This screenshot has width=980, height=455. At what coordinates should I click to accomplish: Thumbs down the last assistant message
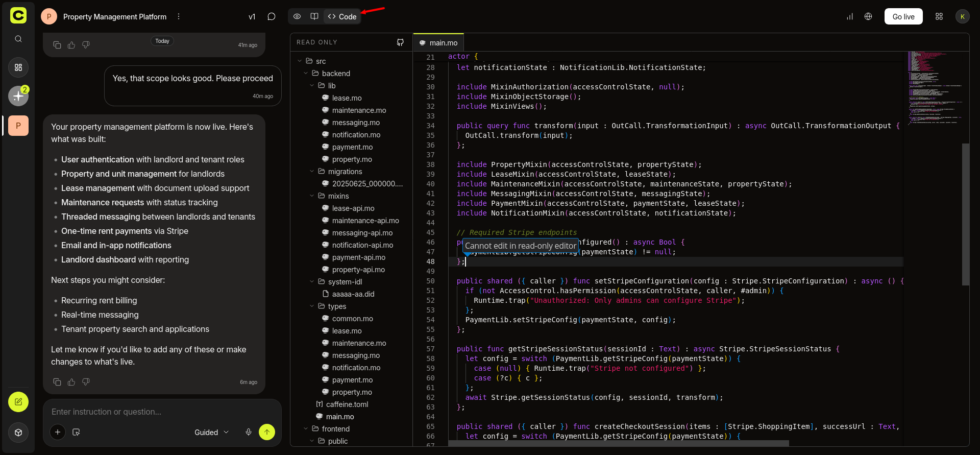86,382
